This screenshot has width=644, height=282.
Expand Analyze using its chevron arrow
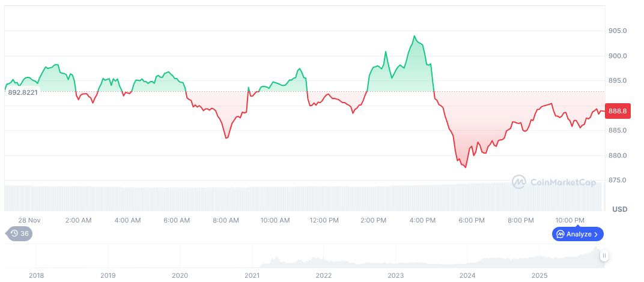pos(597,234)
